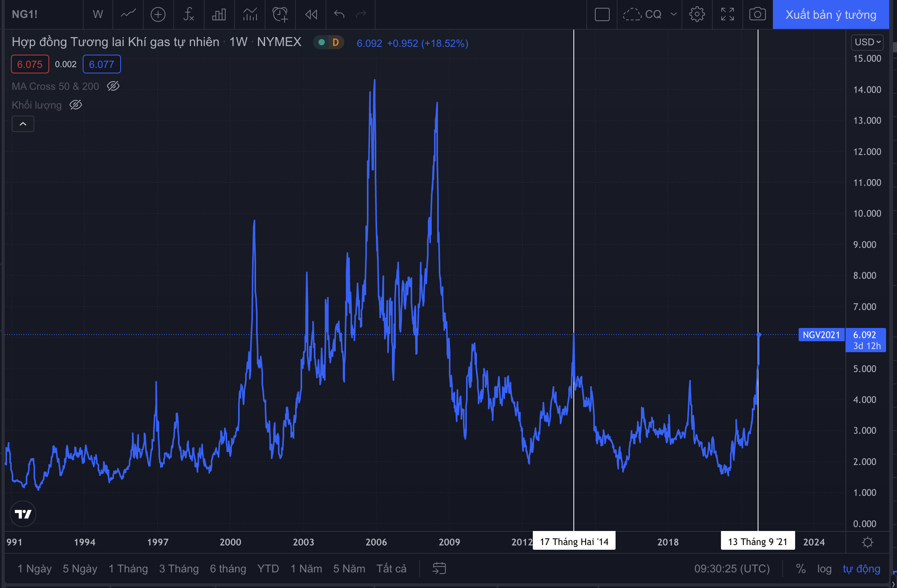Show the MA Cross 50 & 200 indicator
The height and width of the screenshot is (588, 897).
[x=113, y=86]
